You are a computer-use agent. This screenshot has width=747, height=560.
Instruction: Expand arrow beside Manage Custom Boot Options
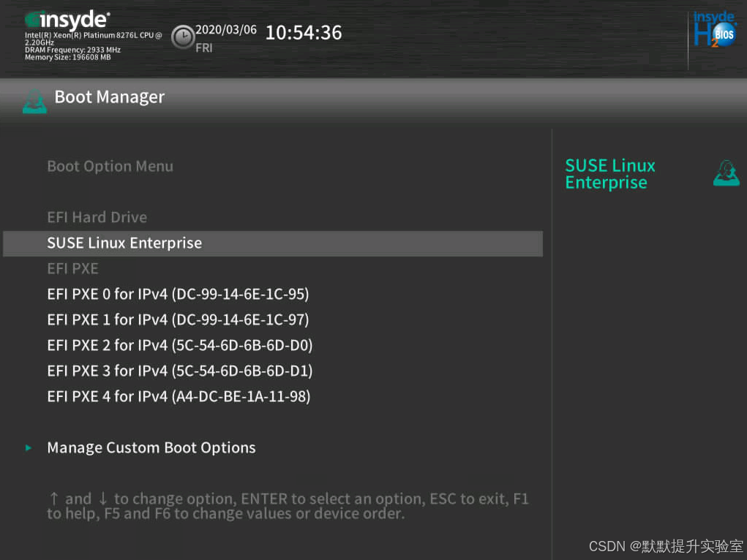point(29,447)
